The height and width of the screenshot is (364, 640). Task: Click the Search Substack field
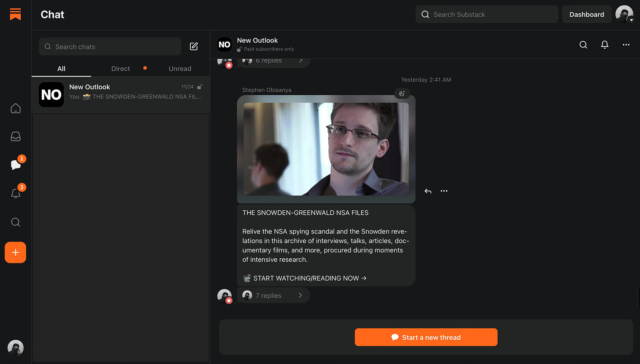(x=487, y=14)
